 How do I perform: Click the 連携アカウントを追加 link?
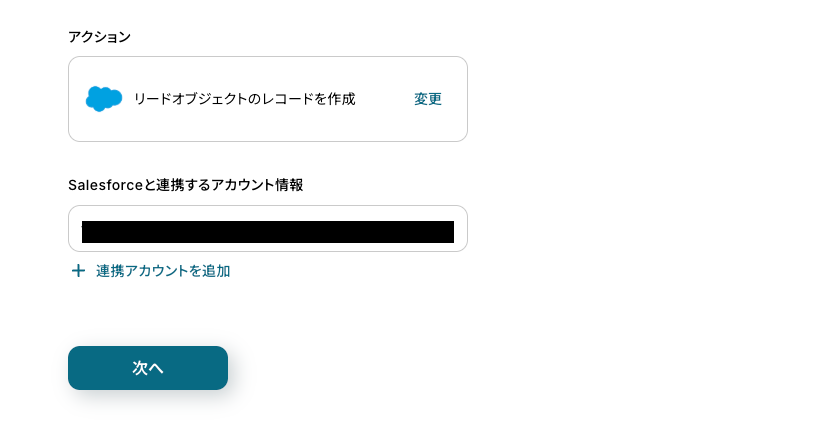(163, 271)
